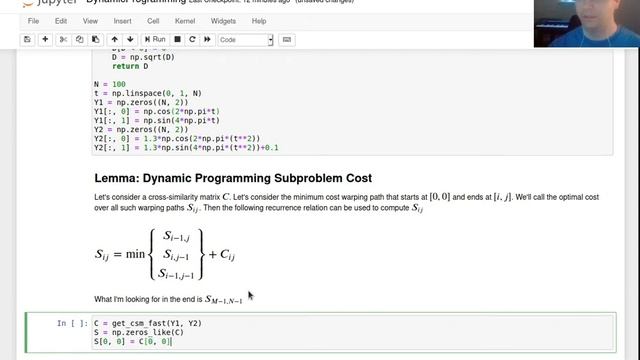Click the line return D
The width and height of the screenshot is (640, 360).
[130, 66]
